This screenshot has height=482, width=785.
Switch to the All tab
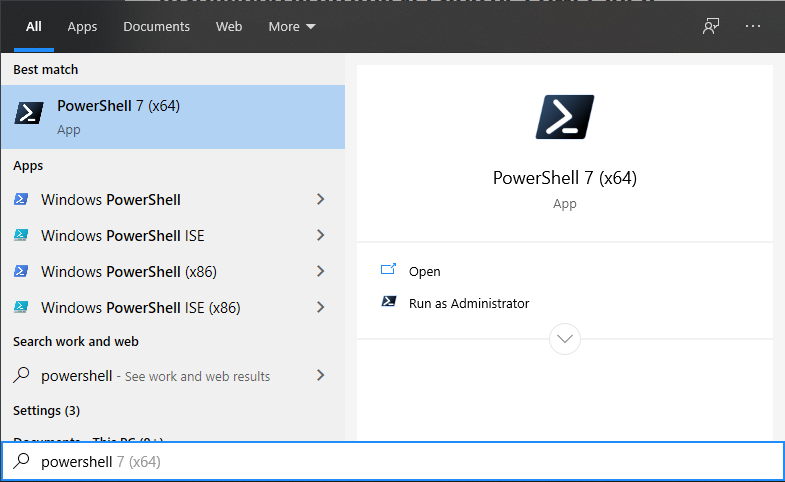point(34,27)
